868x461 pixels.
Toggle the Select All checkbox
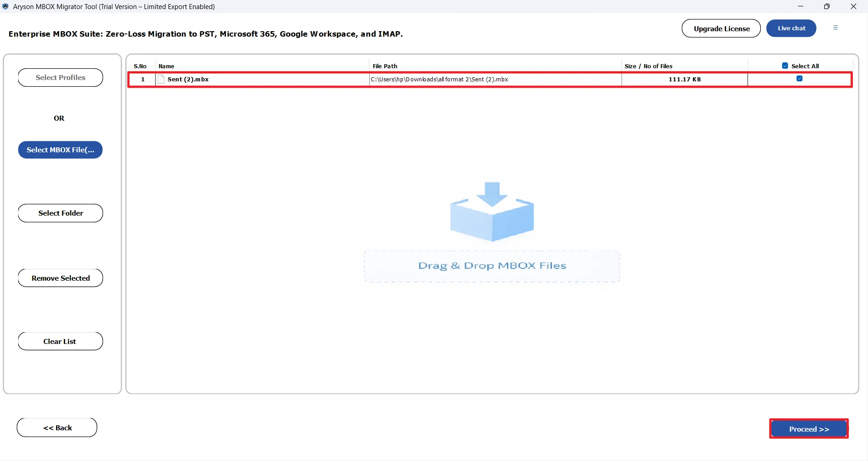coord(785,66)
